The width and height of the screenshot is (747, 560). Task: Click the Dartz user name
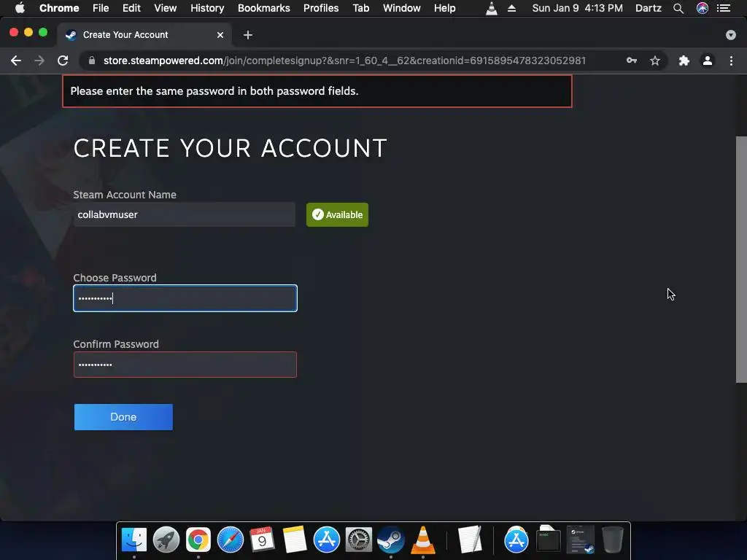649,8
